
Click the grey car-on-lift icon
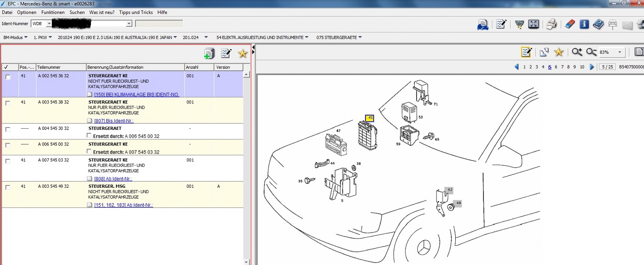point(613,25)
